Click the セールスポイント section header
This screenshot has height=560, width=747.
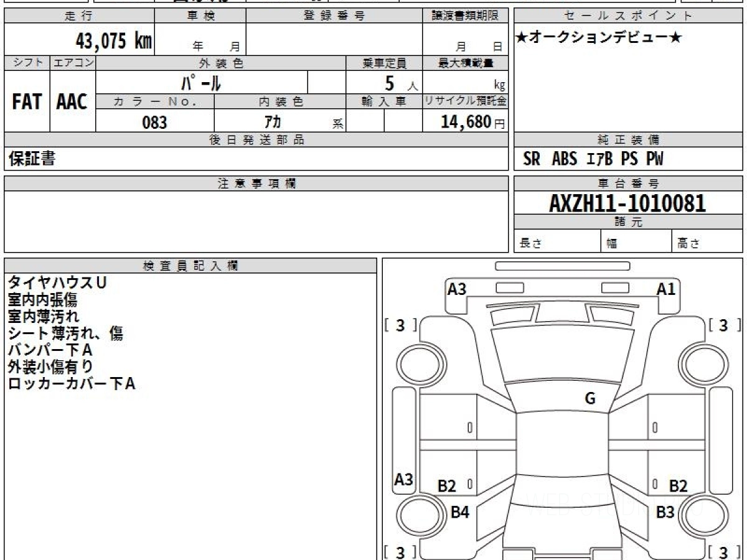click(629, 16)
